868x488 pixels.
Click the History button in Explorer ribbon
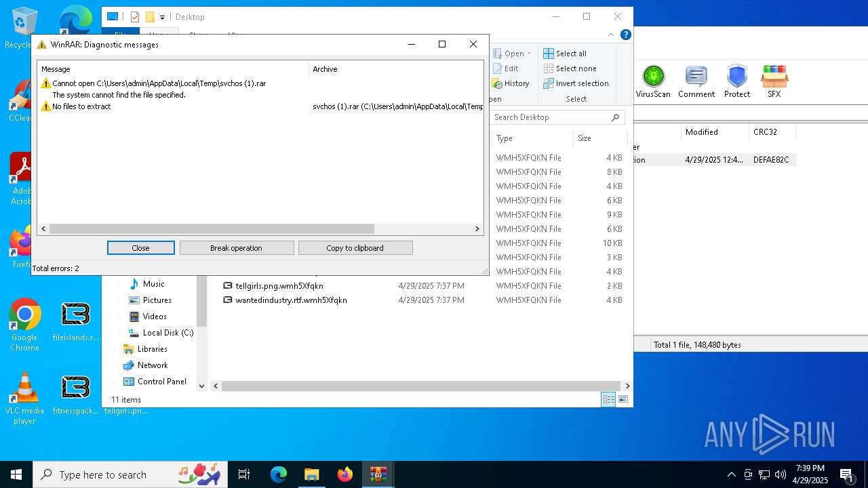coord(511,83)
